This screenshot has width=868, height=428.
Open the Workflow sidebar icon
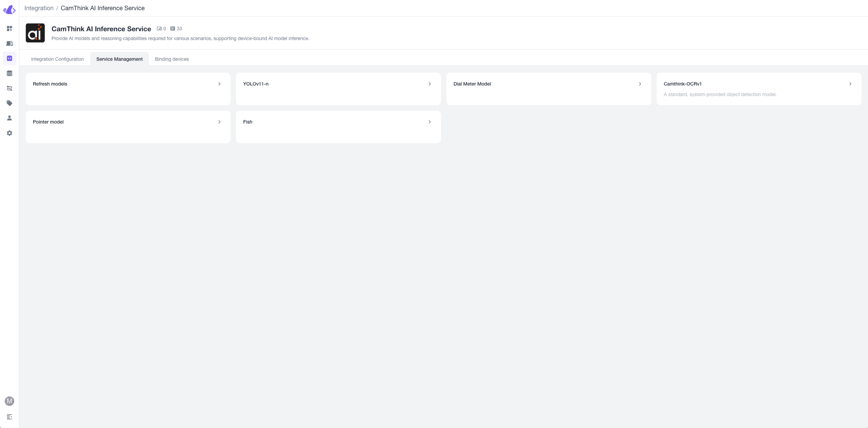[9, 88]
